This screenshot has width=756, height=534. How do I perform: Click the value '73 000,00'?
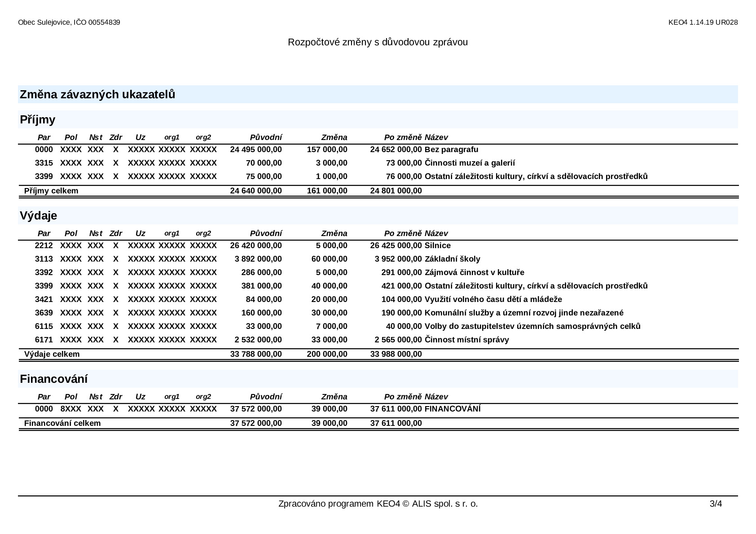coord(404,163)
